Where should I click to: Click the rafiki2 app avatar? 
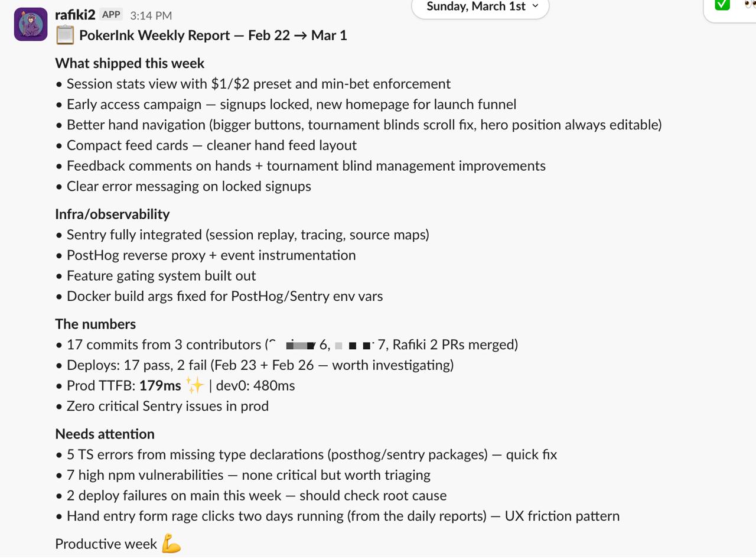[30, 25]
